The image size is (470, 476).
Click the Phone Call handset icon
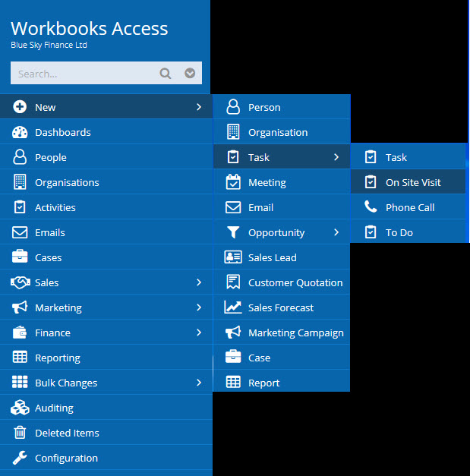click(371, 206)
